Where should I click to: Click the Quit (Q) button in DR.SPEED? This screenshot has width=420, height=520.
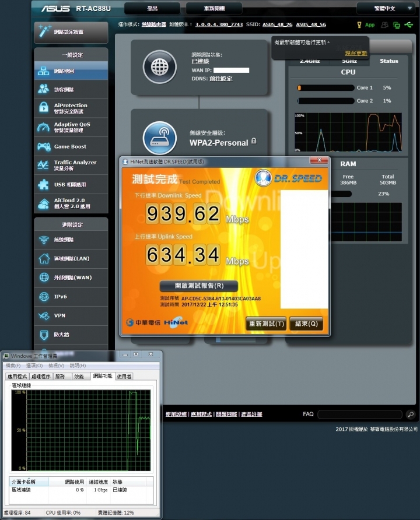(306, 324)
